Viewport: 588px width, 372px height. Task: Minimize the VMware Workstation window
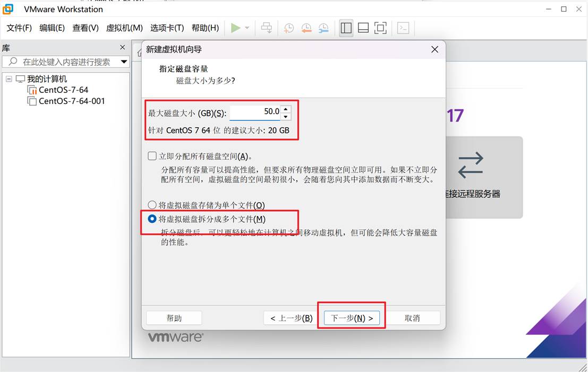pos(549,9)
